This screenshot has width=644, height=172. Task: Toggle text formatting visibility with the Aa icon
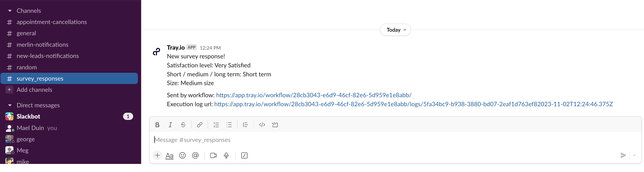(169, 155)
